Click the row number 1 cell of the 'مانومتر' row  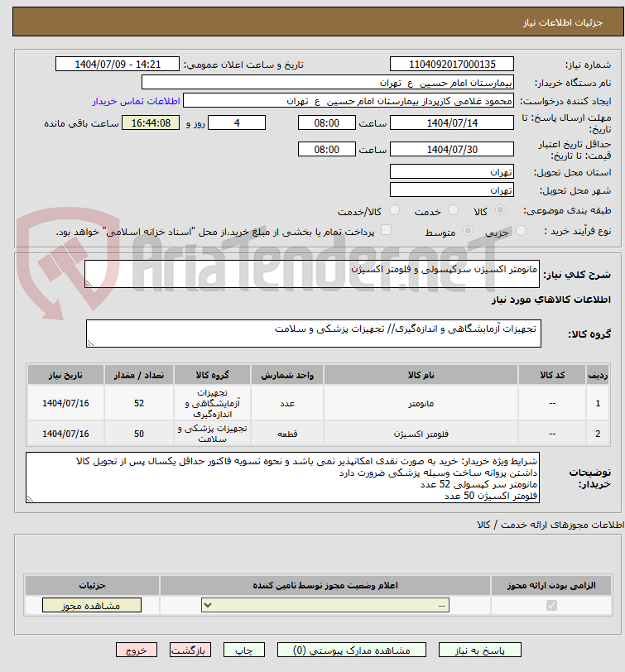[x=598, y=403]
